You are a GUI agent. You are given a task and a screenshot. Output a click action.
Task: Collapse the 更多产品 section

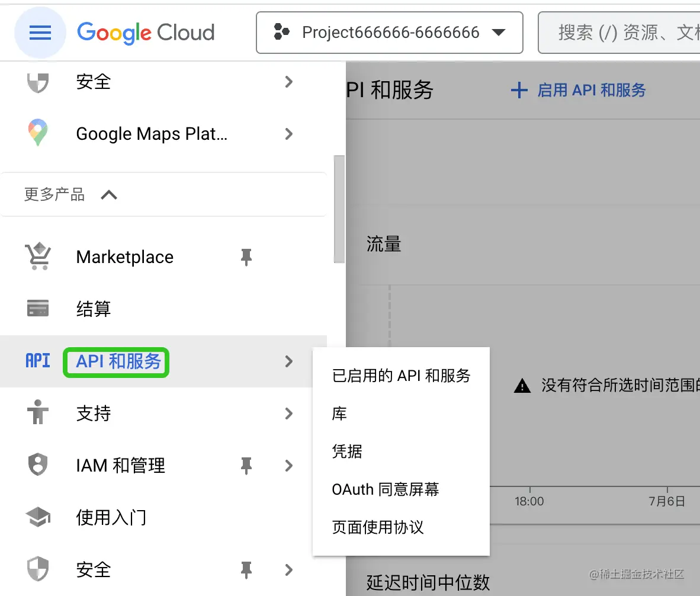click(163, 195)
